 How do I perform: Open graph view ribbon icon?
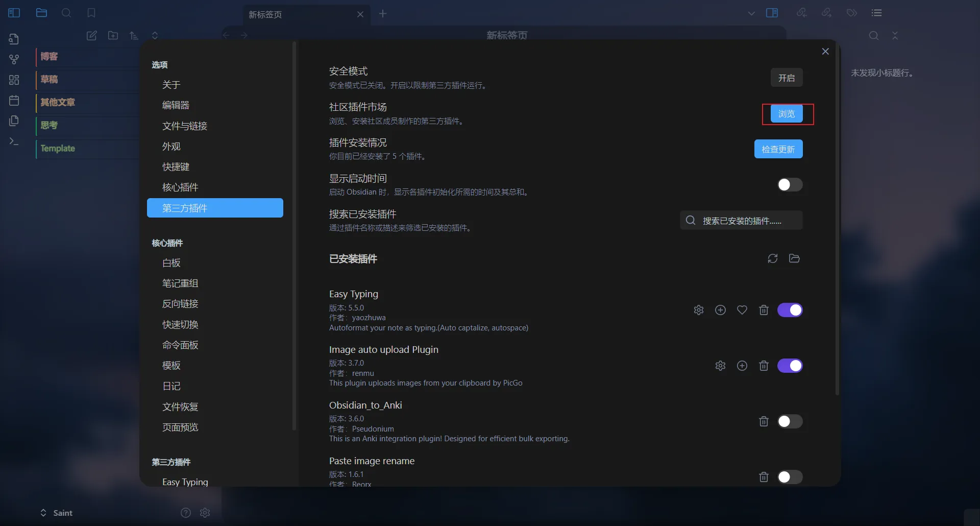click(x=14, y=59)
